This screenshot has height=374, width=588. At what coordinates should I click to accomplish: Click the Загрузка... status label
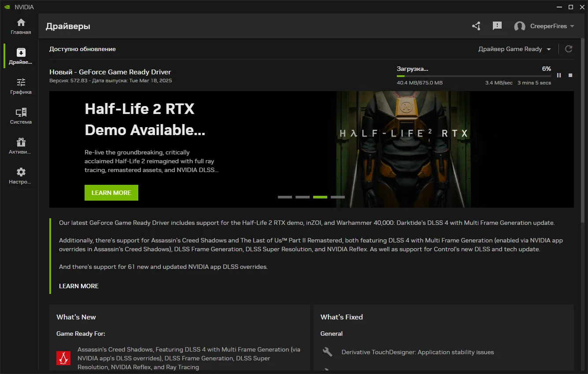point(412,69)
